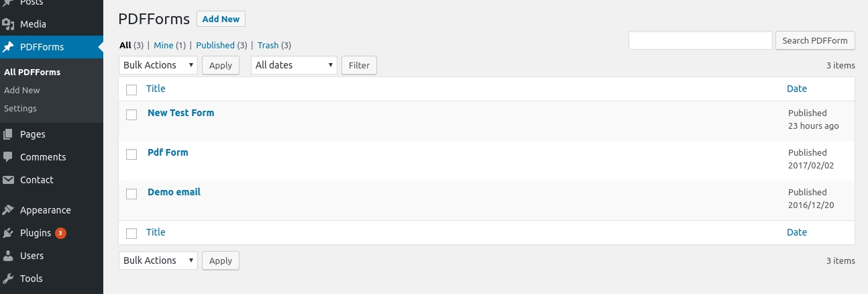
Task: Click the Tools wrench icon
Action: (x=8, y=279)
